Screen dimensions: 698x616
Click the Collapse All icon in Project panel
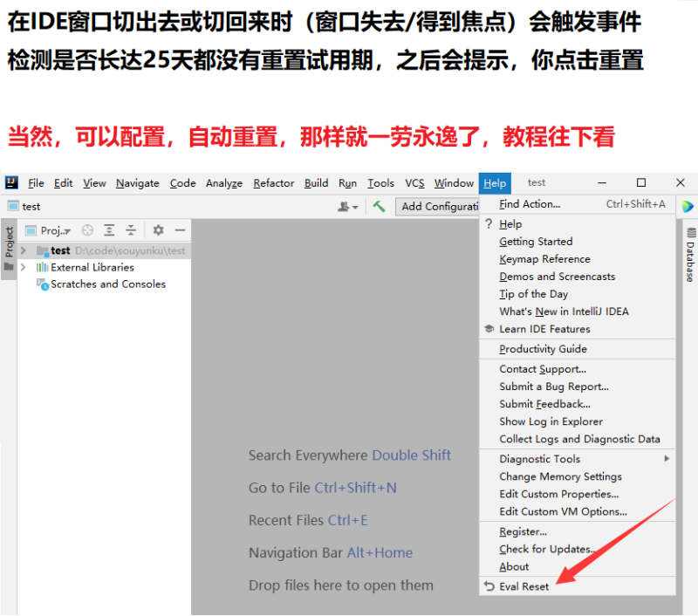tap(130, 230)
